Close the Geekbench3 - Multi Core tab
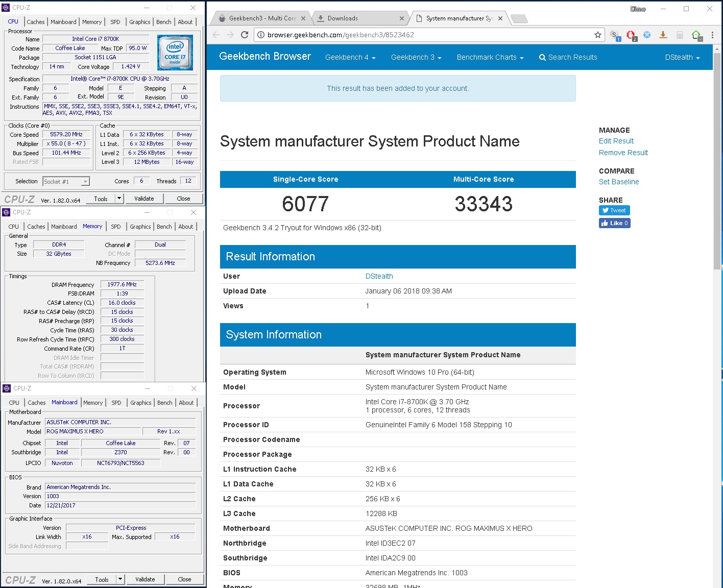This screenshot has height=588, width=723. [303, 18]
